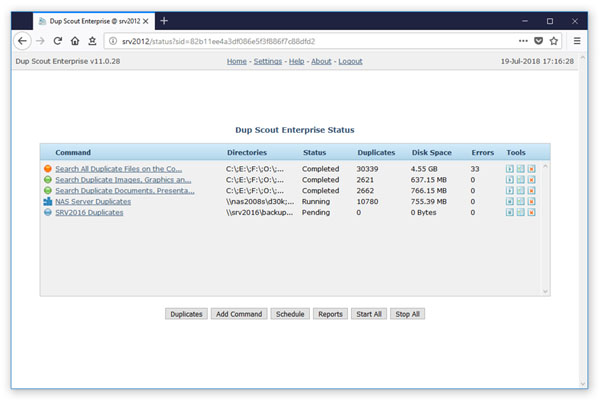Click the page scrollbar down arrow

pyautogui.click(x=582, y=384)
